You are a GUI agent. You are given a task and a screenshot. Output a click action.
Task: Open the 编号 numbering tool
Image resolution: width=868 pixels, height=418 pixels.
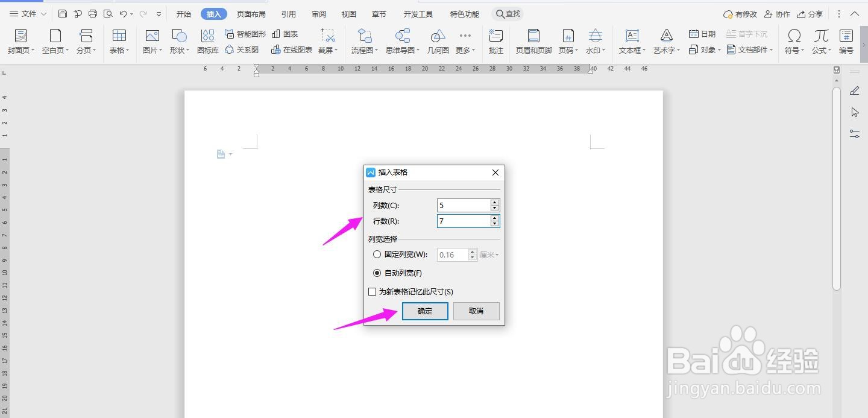coord(846,42)
